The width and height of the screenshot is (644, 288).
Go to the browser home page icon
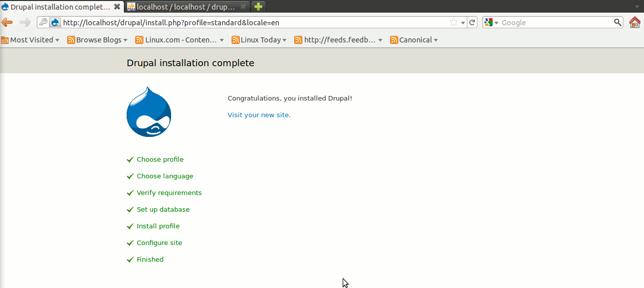pyautogui.click(x=635, y=22)
